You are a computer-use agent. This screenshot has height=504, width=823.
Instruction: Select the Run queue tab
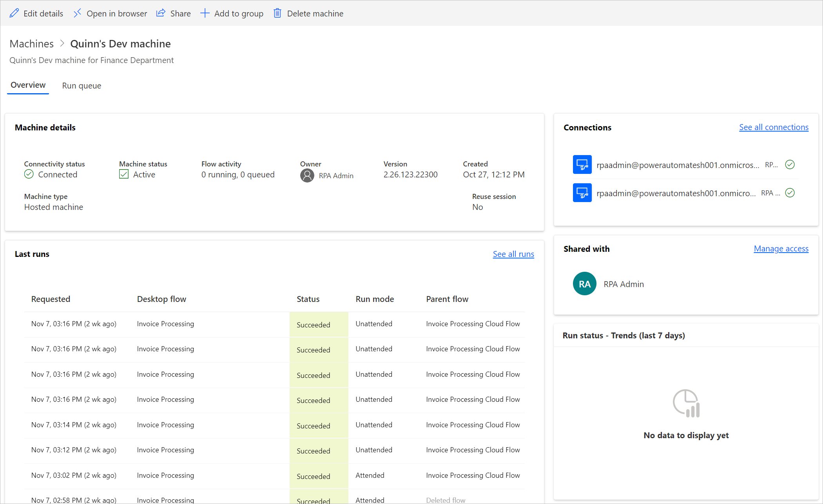tap(82, 85)
